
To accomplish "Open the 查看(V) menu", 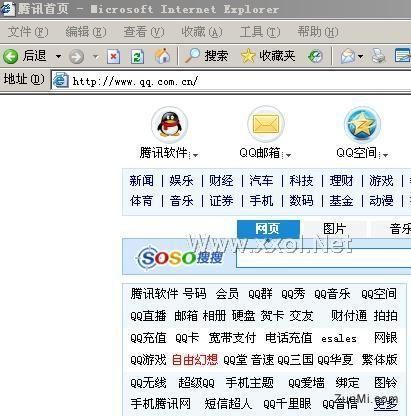I will point(144,32).
